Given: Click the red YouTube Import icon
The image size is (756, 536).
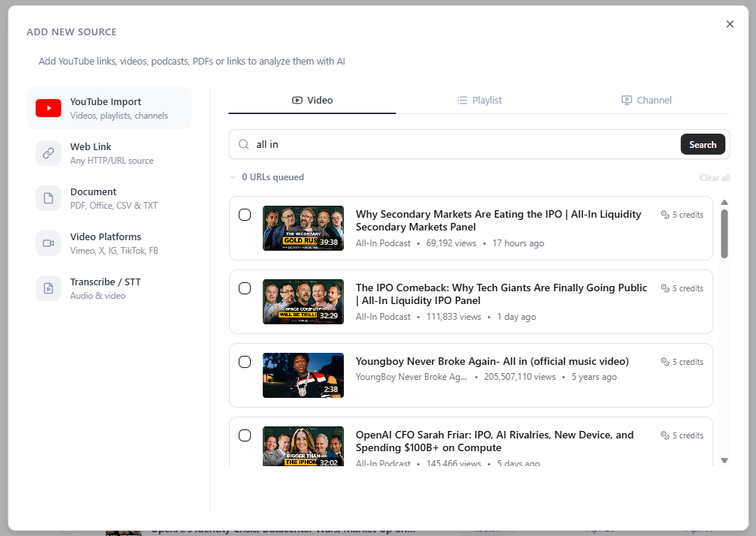Looking at the screenshot, I should 48,108.
